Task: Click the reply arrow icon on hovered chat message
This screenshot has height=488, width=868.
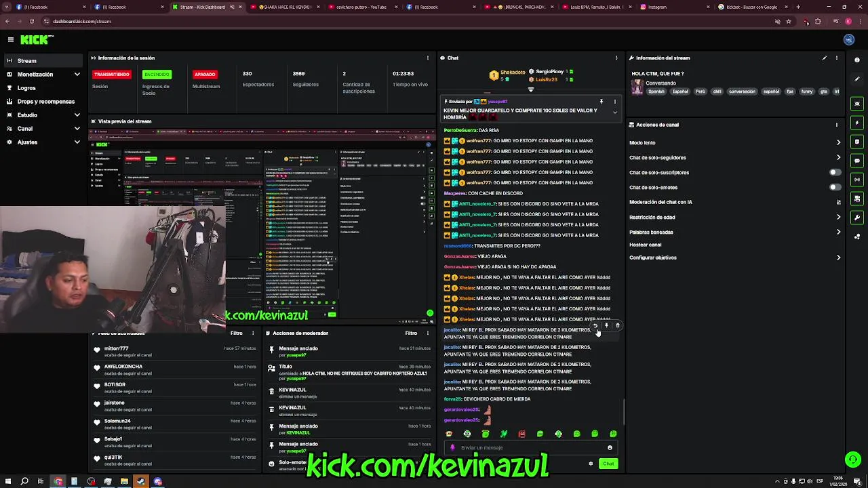Action: [596, 326]
